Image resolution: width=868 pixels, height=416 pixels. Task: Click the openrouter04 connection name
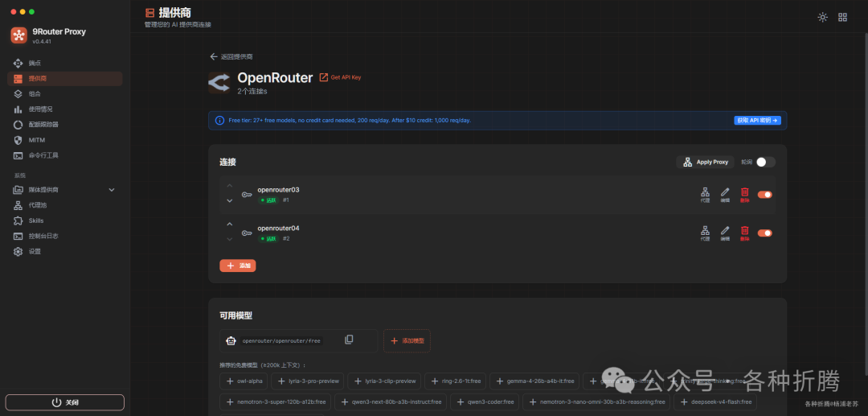278,229
